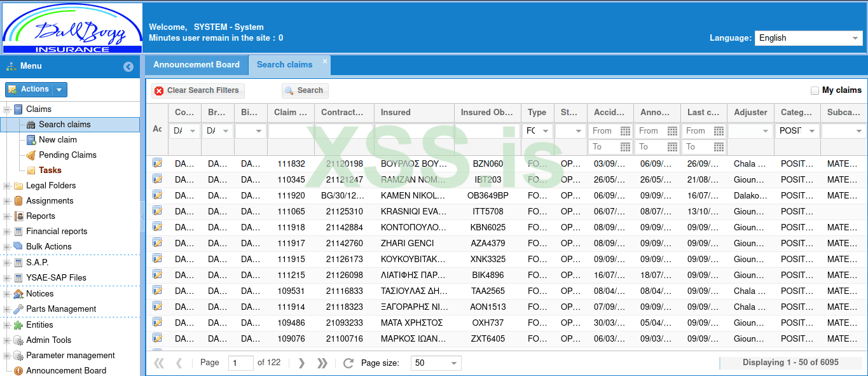Open action icon for claim 111832

tap(157, 163)
